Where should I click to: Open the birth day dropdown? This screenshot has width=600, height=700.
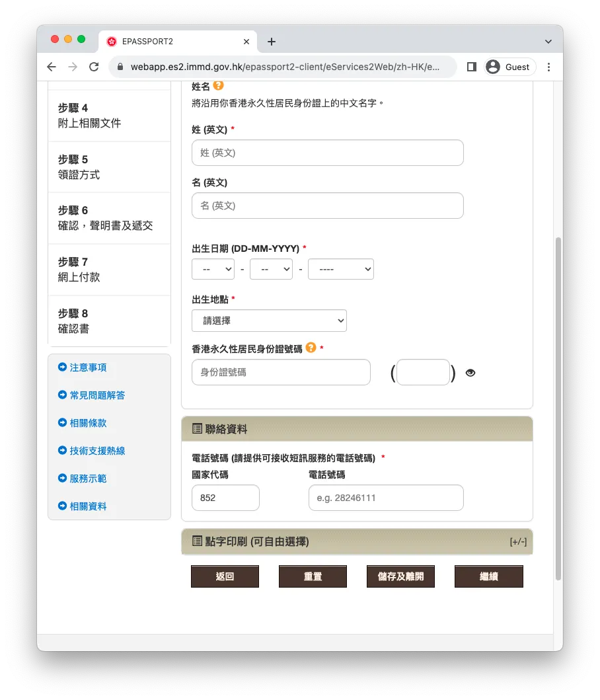point(213,269)
